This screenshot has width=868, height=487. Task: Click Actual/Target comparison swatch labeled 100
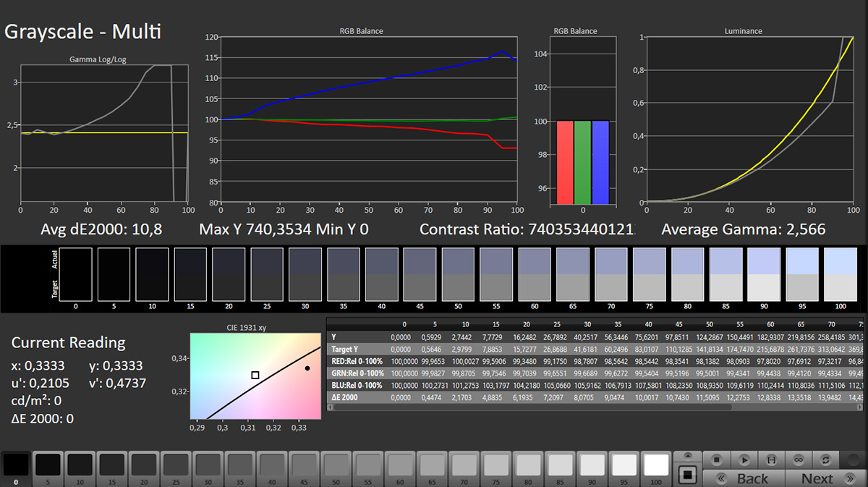click(840, 274)
